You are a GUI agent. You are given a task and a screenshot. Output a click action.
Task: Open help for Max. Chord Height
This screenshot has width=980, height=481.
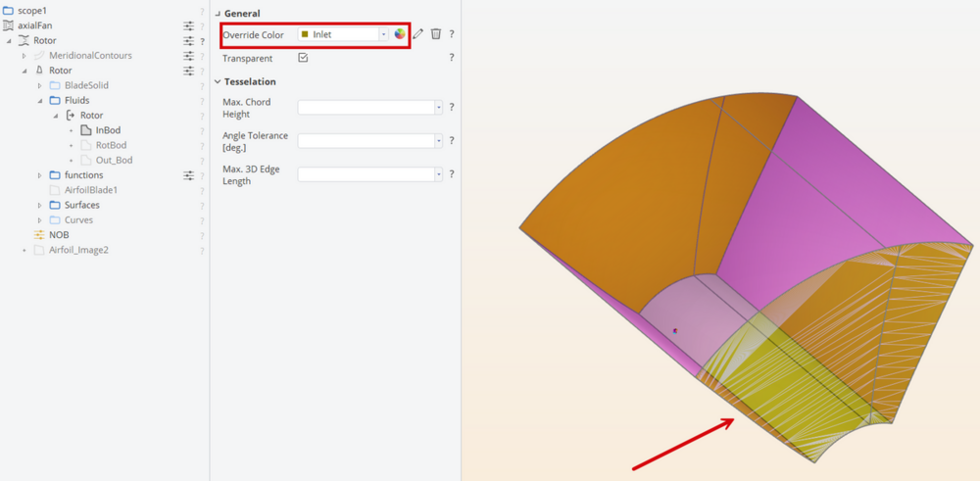pyautogui.click(x=451, y=107)
